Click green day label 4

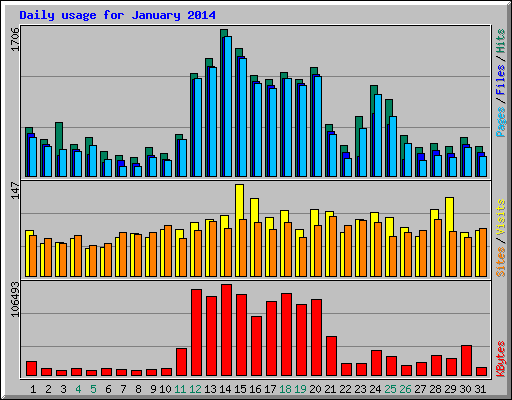78,389
